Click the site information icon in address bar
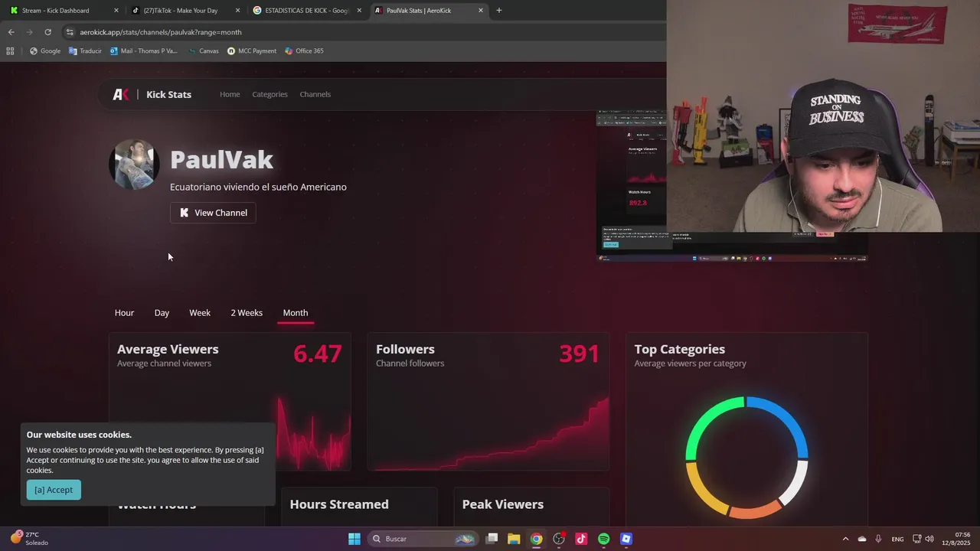 70,32
